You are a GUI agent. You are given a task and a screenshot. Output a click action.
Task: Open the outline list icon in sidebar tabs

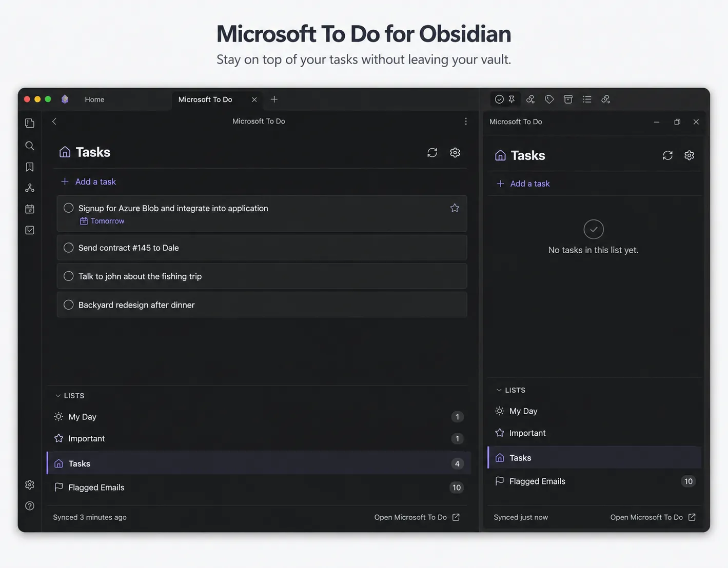(x=587, y=99)
